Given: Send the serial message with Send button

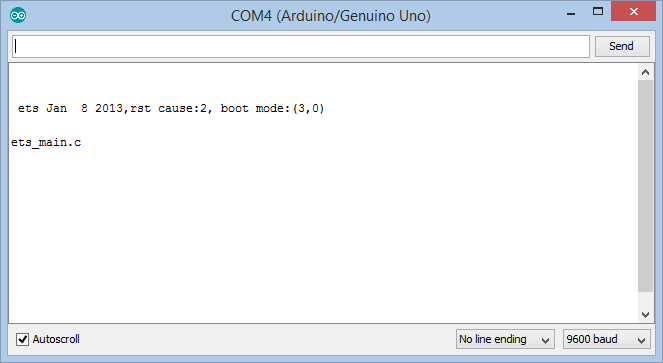Looking at the screenshot, I should point(622,46).
